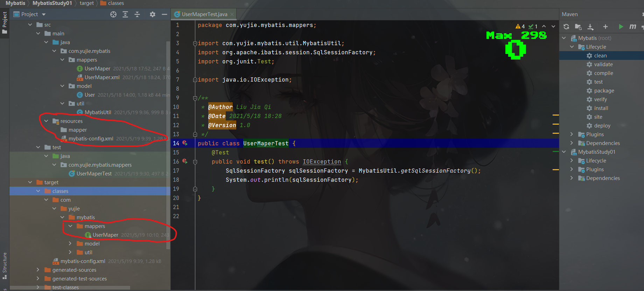Select User class in the model package
644x291 pixels.
(90, 95)
